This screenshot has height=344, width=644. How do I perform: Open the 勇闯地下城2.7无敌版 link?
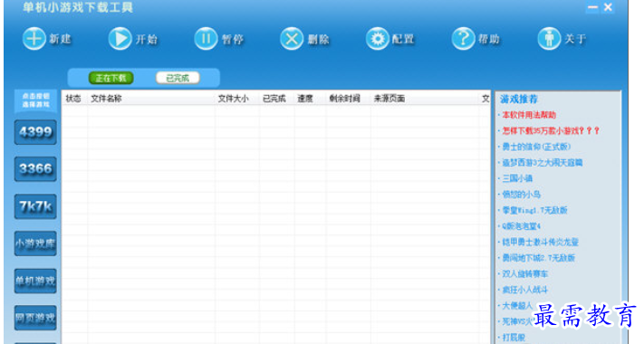tap(538, 258)
